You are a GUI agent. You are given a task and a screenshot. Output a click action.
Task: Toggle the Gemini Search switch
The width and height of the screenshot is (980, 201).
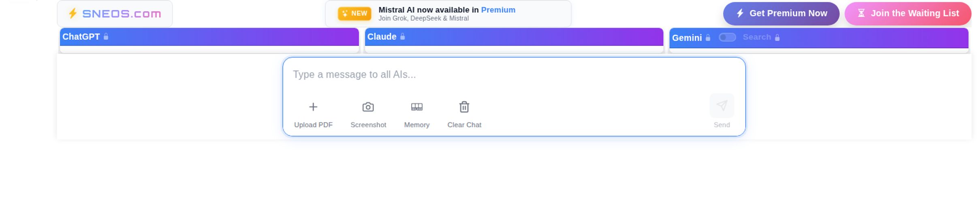(727, 37)
